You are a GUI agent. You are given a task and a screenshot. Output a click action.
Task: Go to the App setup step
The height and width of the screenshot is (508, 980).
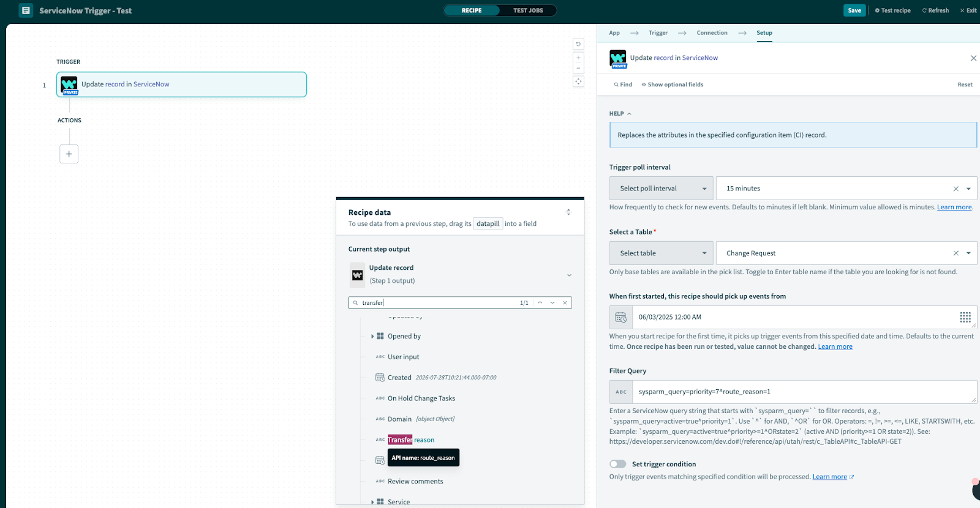[x=614, y=33]
